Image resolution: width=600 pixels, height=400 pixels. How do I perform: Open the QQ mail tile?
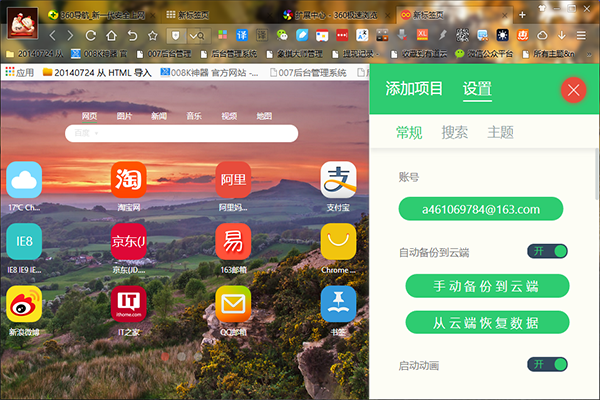coord(233,304)
